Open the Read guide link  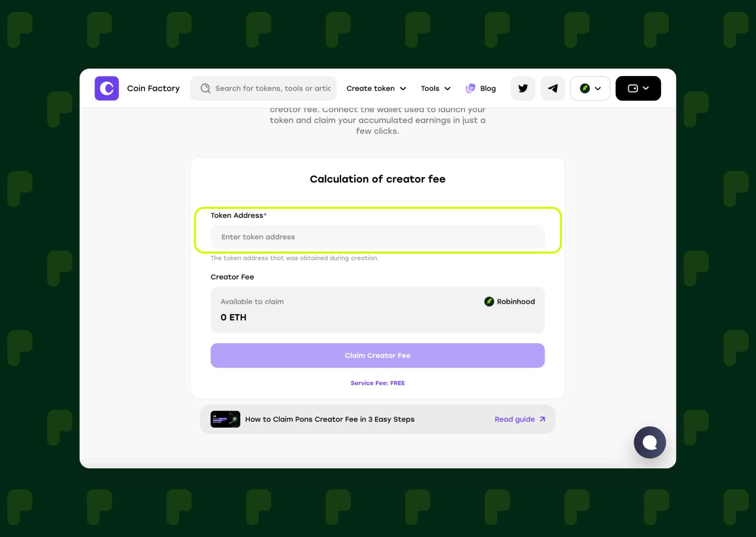[520, 419]
